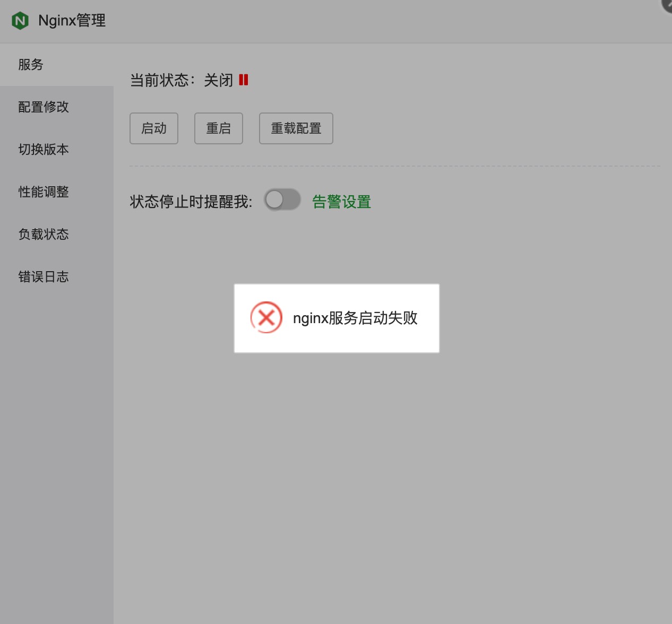The height and width of the screenshot is (624, 672).
Task: Close the Nginx管理 dialog window
Action: (667, 4)
